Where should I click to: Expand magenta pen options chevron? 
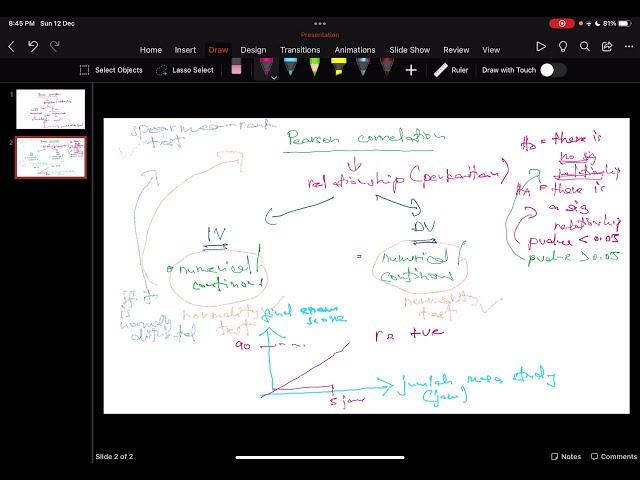tap(274, 77)
